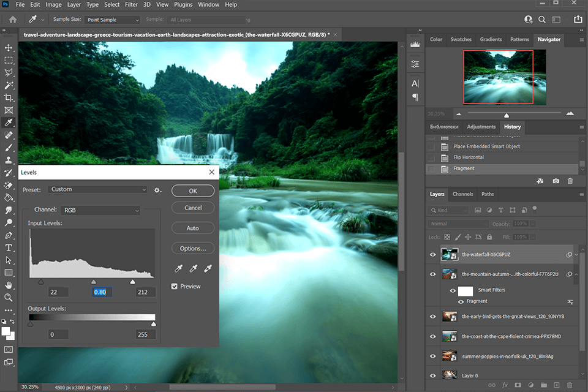
Task: Select the white point eyedropper in Levels
Action: (208, 268)
